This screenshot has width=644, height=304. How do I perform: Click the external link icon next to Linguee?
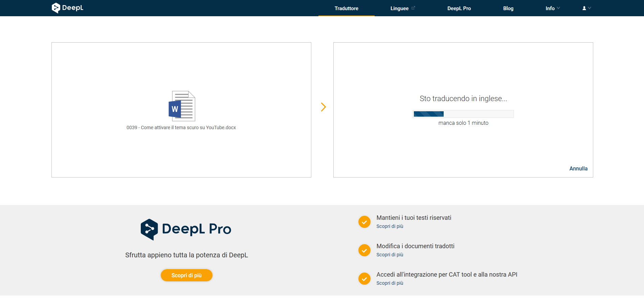[x=413, y=8]
